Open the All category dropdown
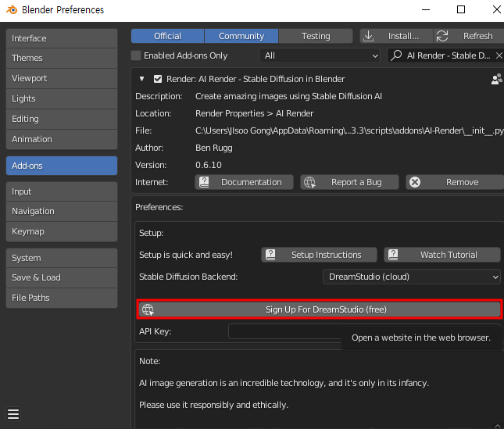The height and width of the screenshot is (429, 504). tap(320, 55)
